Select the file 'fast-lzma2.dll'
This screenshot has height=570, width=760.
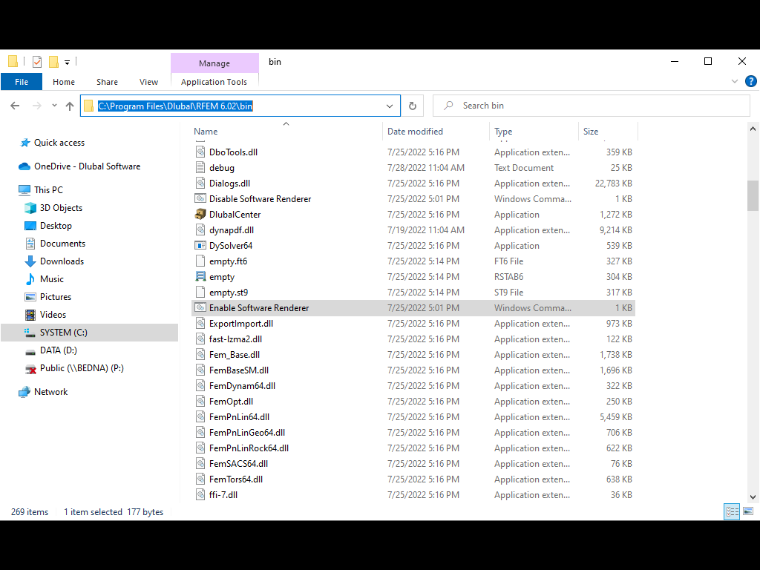pos(413,339)
